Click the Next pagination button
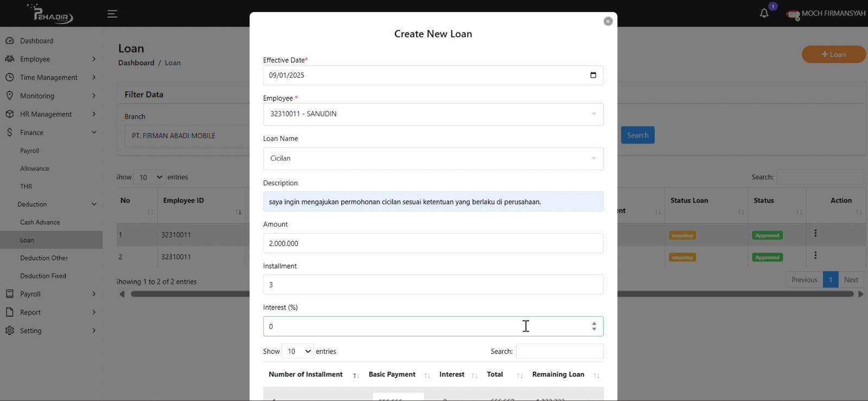This screenshot has height=401, width=868. [x=851, y=280]
